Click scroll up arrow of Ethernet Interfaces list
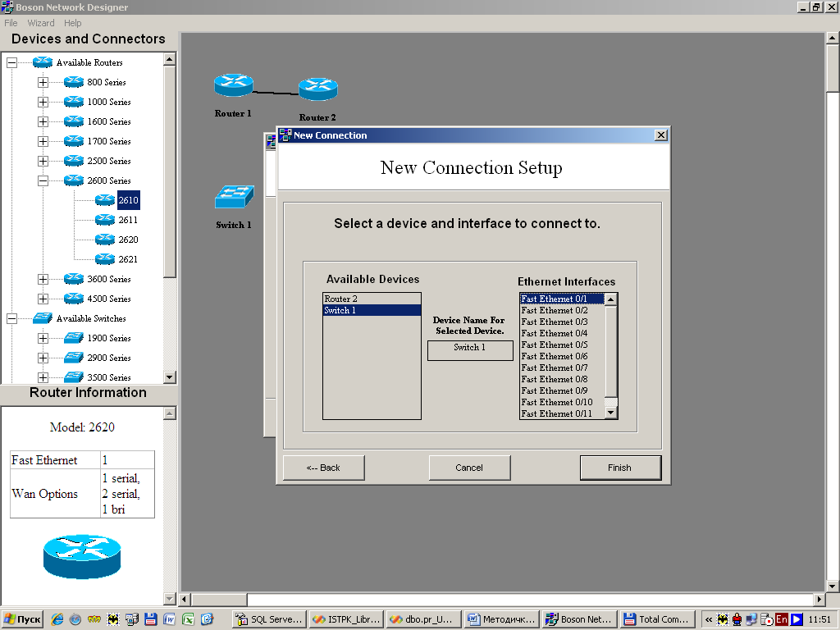Viewport: 840px width, 630px height. [610, 299]
